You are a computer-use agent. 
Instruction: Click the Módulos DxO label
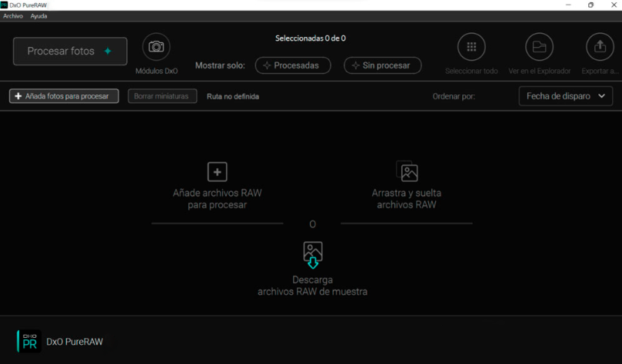point(156,71)
